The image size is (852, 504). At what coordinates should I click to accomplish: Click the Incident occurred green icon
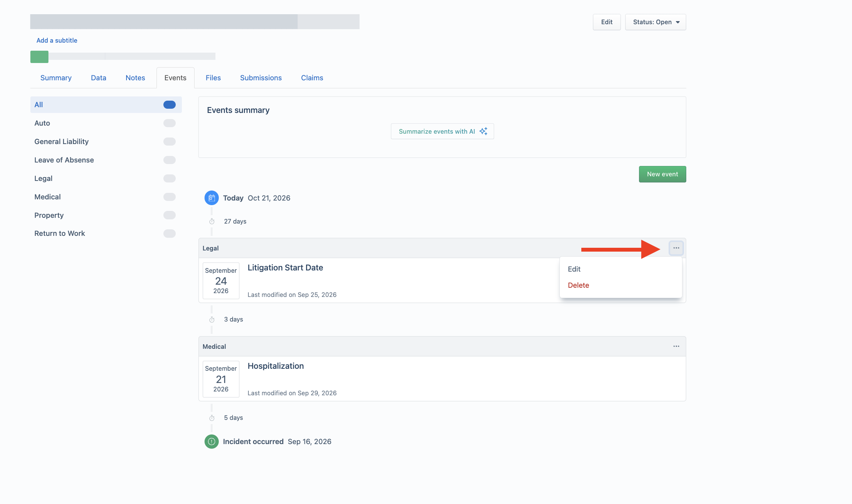[211, 442]
